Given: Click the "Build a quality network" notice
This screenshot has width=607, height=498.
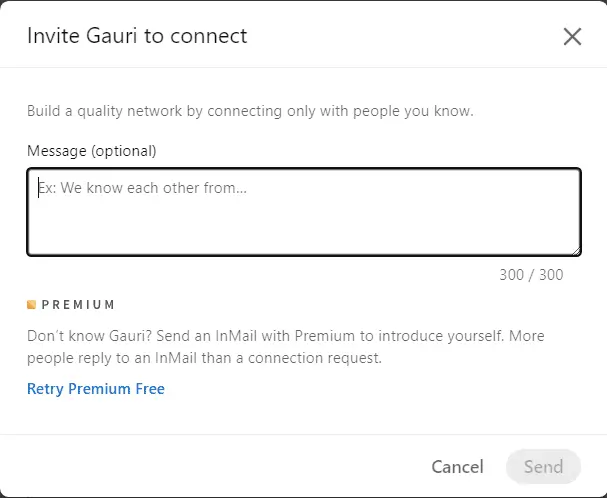Looking at the screenshot, I should tap(250, 111).
